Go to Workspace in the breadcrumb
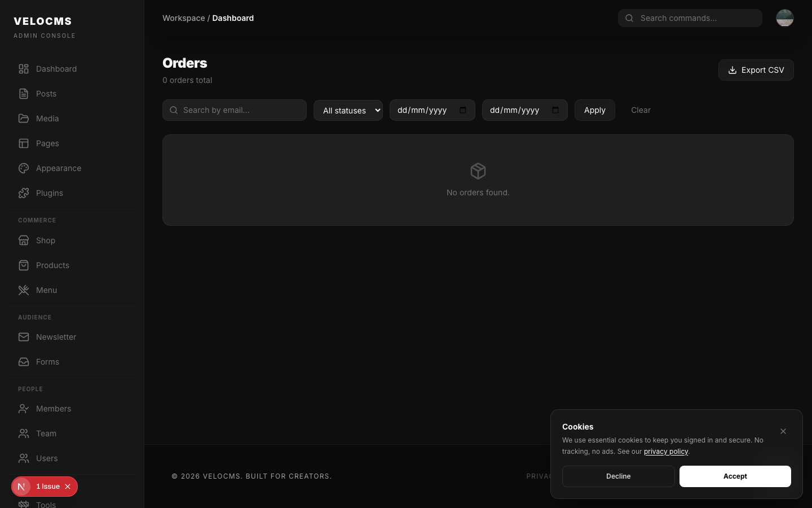 [184, 17]
